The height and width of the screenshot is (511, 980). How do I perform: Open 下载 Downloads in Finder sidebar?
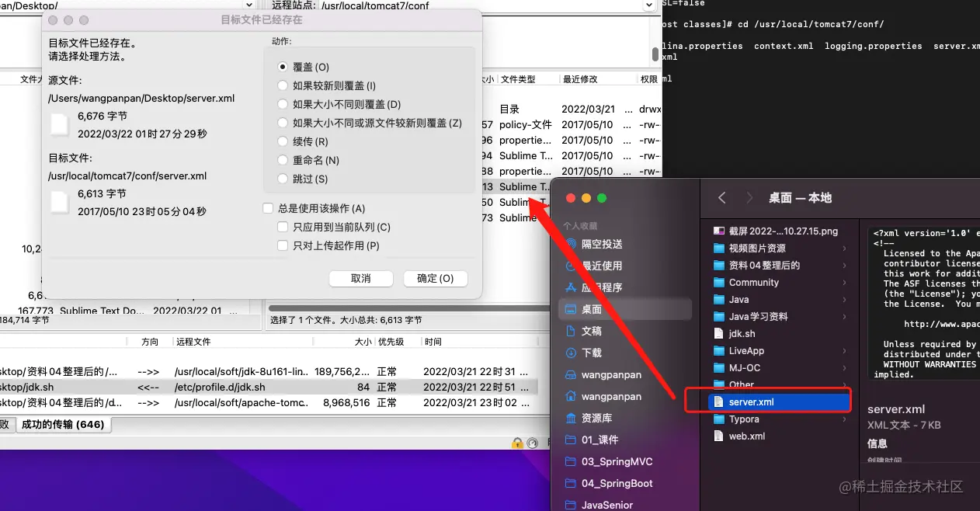[584, 353]
